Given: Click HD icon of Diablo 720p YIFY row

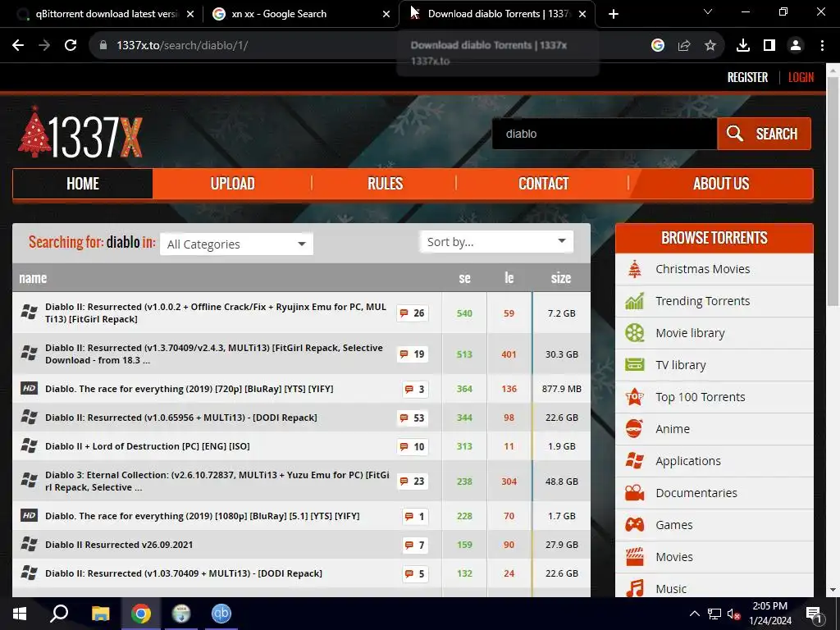Looking at the screenshot, I should [29, 388].
